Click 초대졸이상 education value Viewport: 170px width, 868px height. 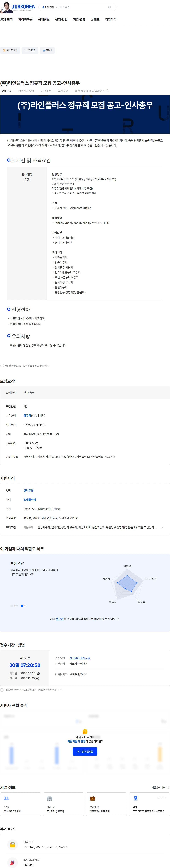pos(30,500)
